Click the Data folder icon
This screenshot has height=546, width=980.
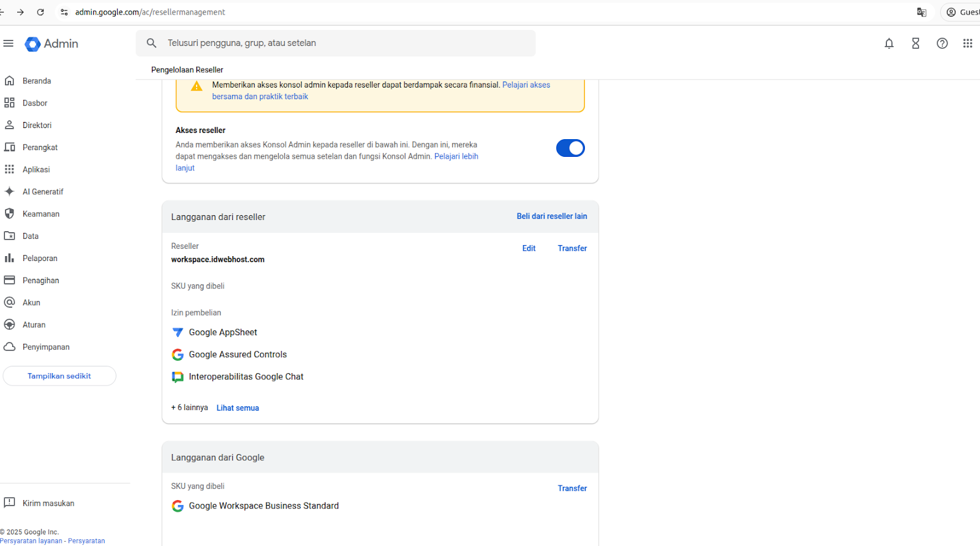click(9, 236)
